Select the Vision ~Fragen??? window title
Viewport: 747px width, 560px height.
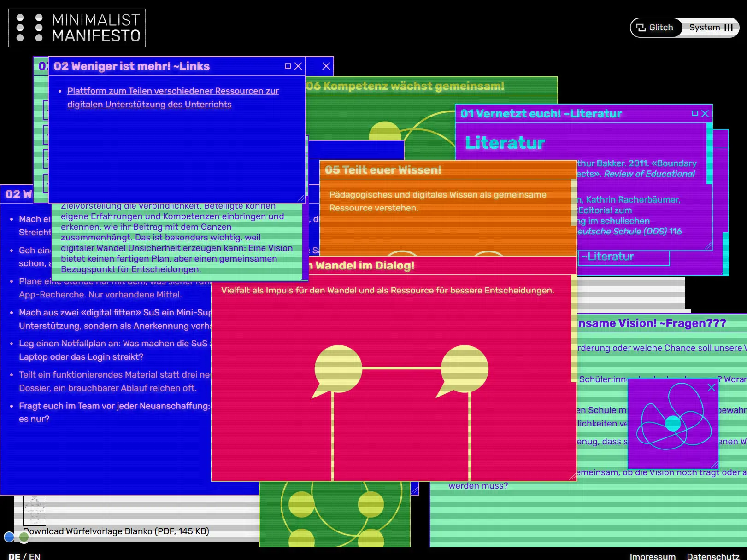point(652,323)
